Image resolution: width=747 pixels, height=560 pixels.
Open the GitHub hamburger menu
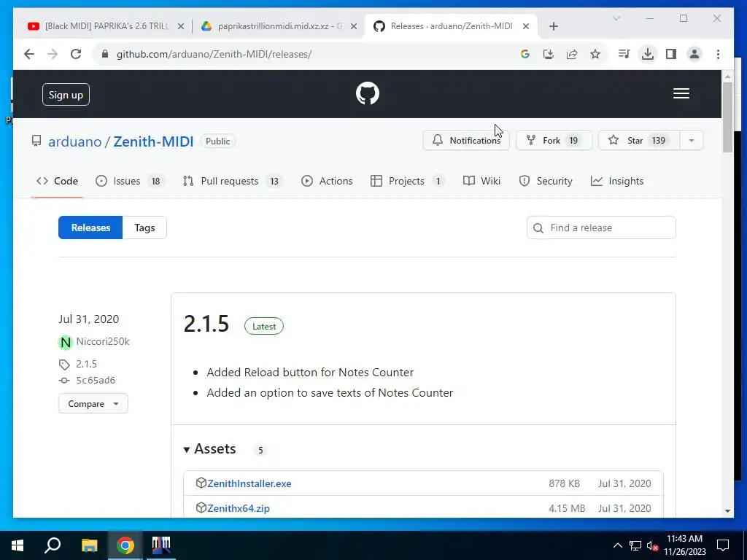coord(681,93)
